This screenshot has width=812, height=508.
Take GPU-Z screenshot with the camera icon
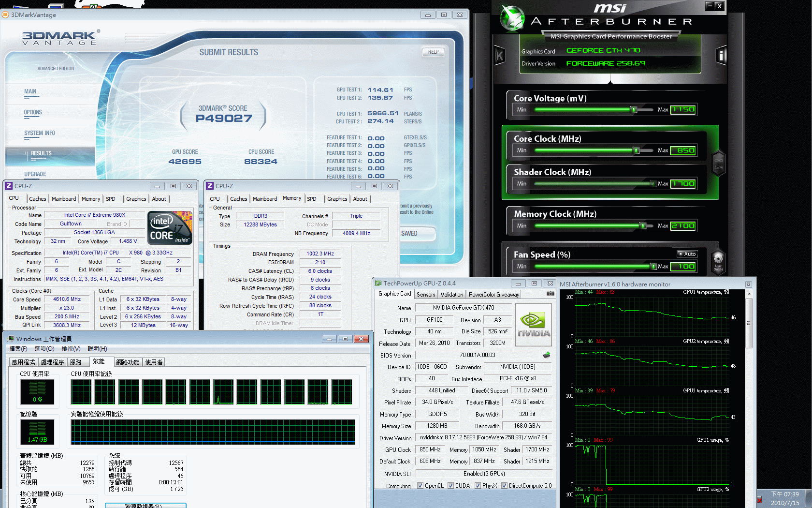550,294
